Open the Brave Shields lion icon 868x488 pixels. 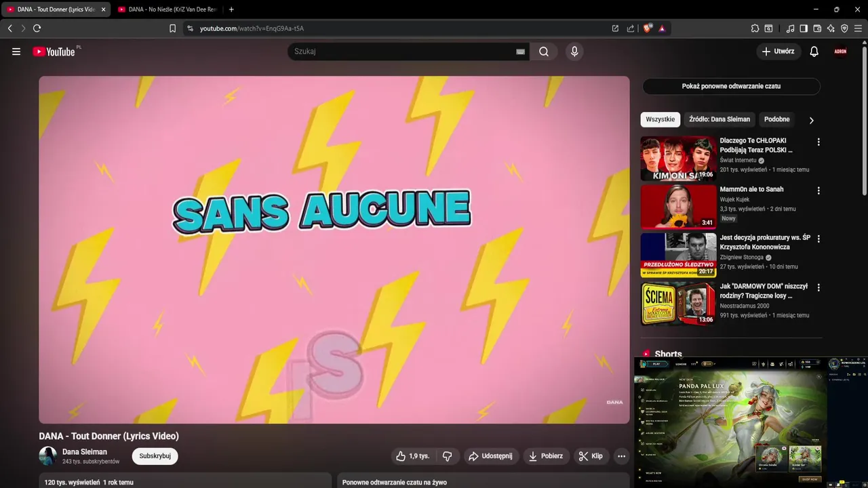648,28
